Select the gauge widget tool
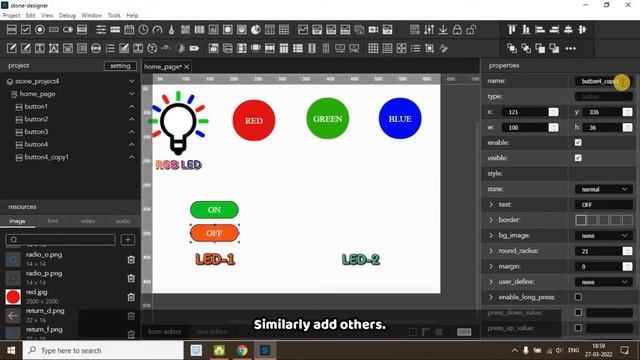The width and height of the screenshot is (640, 360). (x=157, y=29)
